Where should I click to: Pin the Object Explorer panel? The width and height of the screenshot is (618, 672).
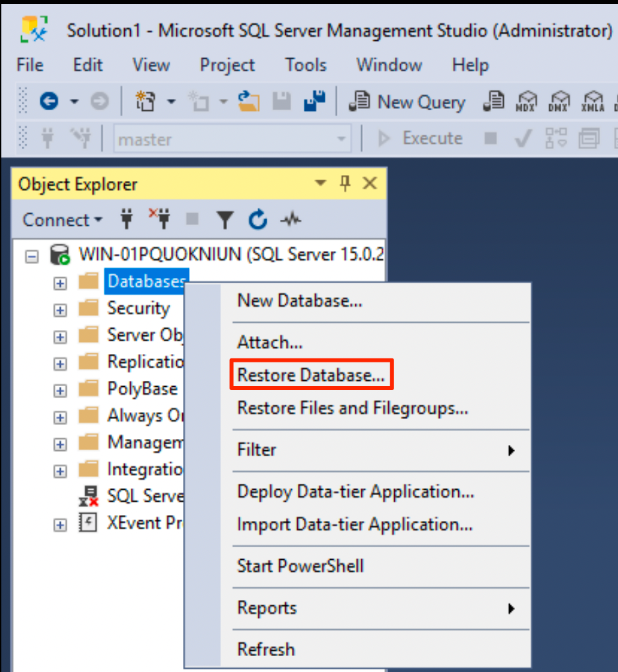tap(345, 184)
